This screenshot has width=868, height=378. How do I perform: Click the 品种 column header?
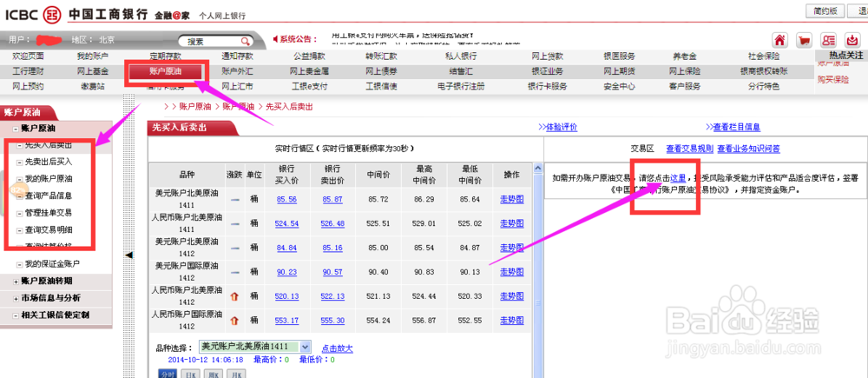(187, 175)
